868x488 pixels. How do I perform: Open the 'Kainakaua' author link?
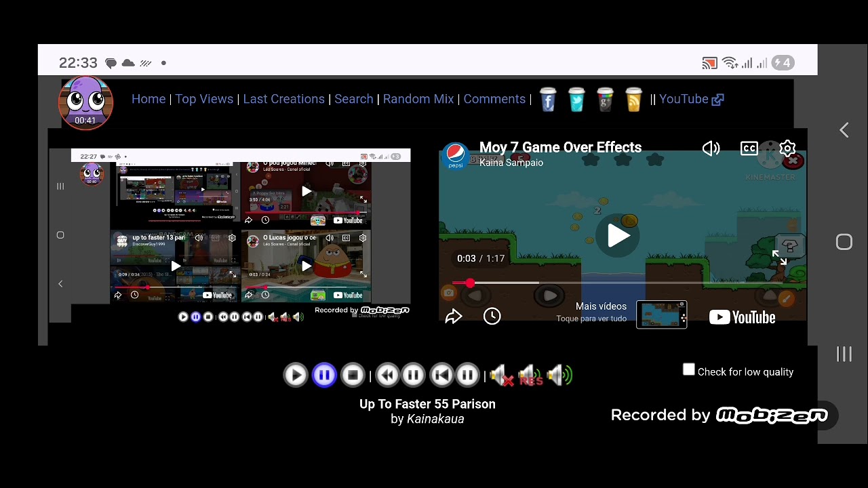pyautogui.click(x=435, y=419)
